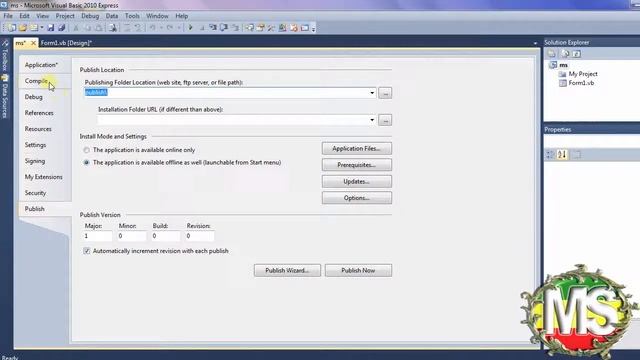Click the Save floppy disk icon
The height and width of the screenshot is (360, 640).
pyautogui.click(x=51, y=28)
